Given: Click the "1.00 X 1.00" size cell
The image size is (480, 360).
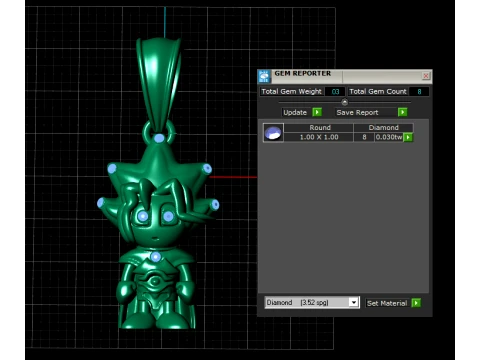Looking at the screenshot, I should pos(319,137).
